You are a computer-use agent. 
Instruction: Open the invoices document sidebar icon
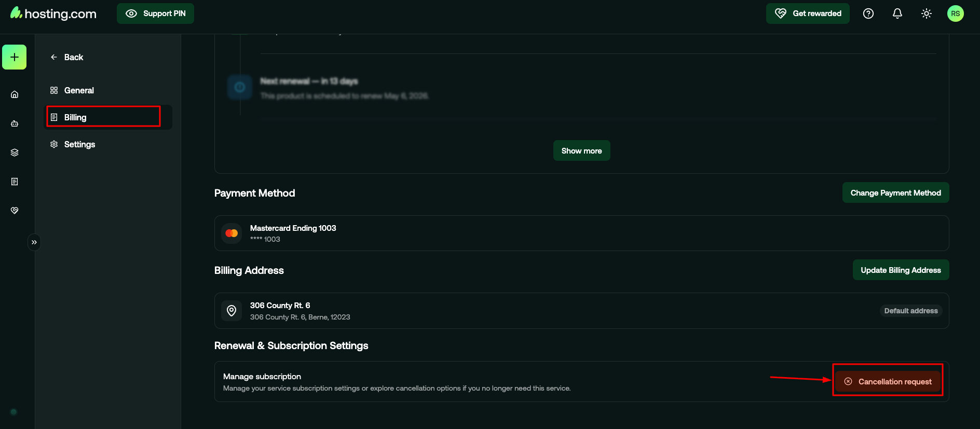pos(15,182)
